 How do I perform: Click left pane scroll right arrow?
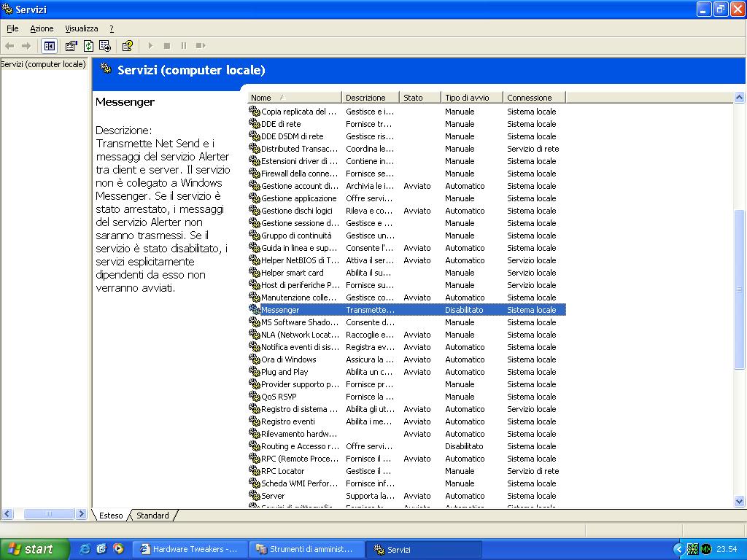(81, 514)
